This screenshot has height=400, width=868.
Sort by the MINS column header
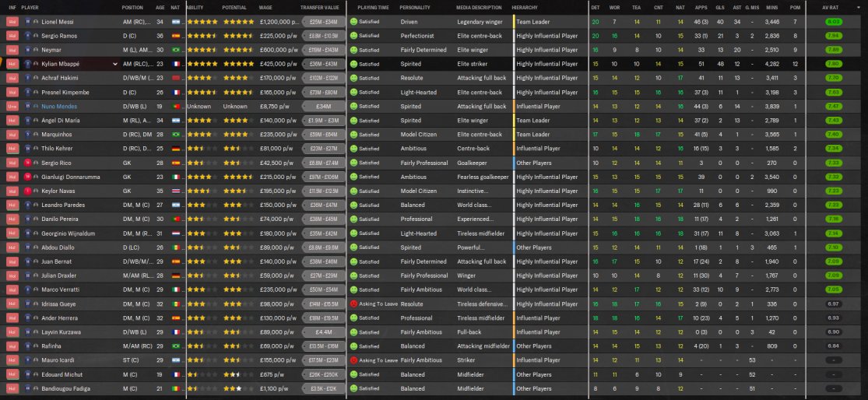coord(771,8)
